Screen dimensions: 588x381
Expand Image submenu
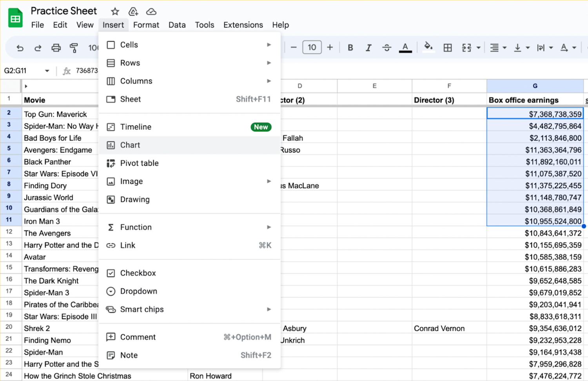click(x=189, y=181)
